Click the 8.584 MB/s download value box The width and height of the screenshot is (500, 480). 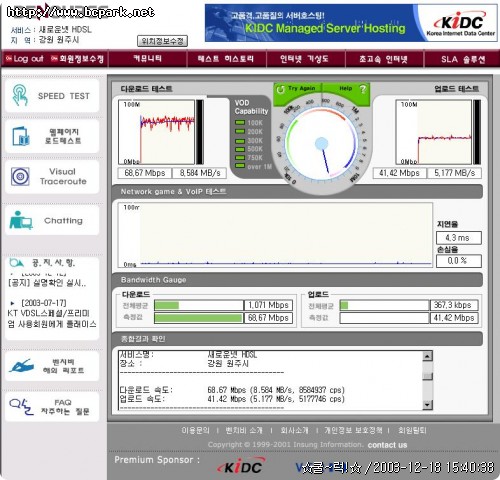click(x=200, y=173)
